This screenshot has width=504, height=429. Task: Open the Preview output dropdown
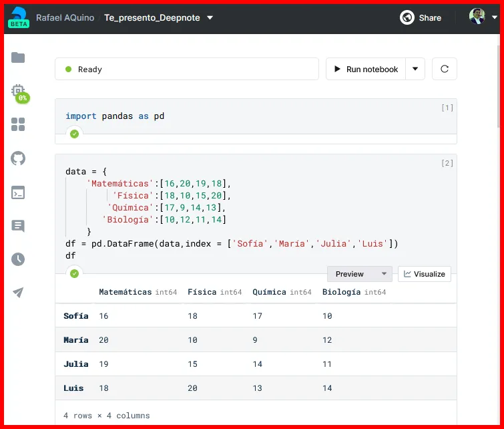[x=360, y=274]
